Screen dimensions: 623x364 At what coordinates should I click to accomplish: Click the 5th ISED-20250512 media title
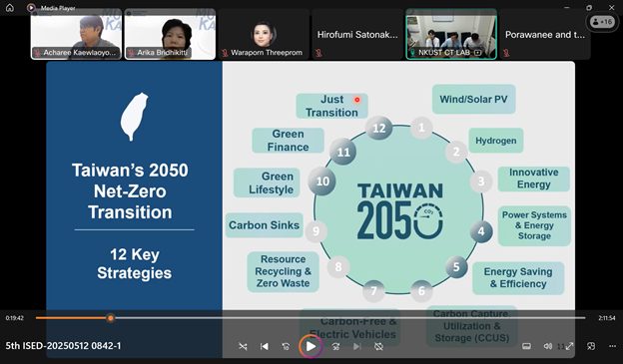pos(63,346)
